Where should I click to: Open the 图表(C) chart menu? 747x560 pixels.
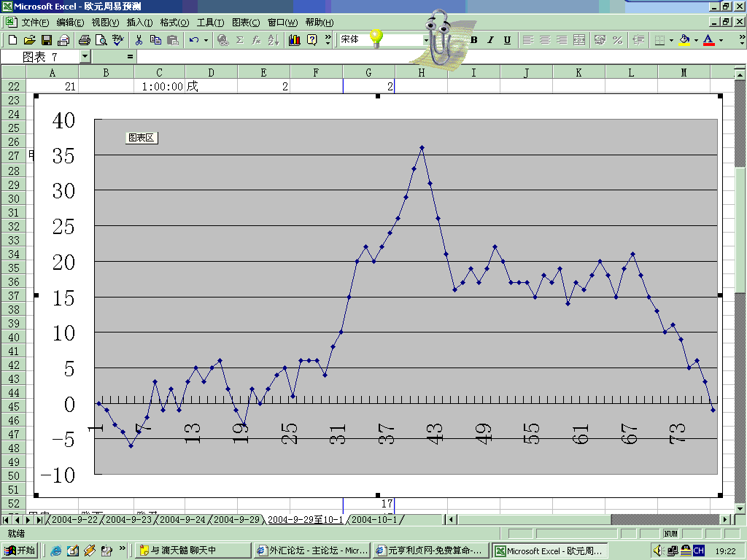[245, 23]
